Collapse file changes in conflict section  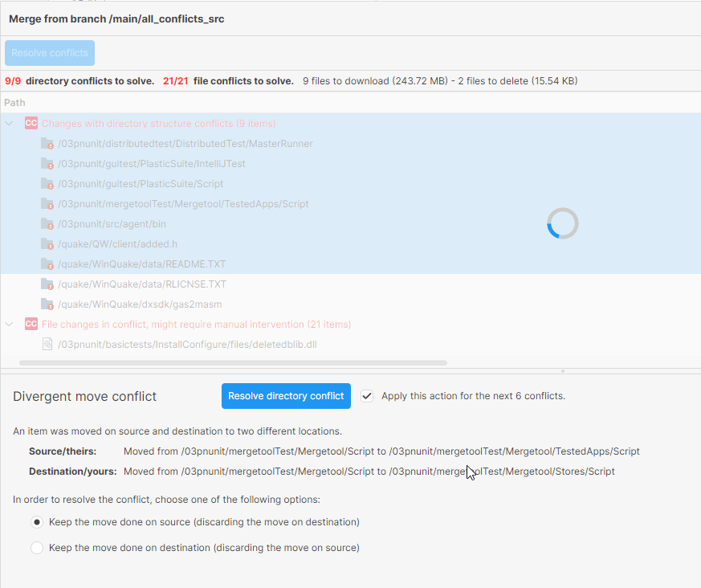pyautogui.click(x=9, y=324)
